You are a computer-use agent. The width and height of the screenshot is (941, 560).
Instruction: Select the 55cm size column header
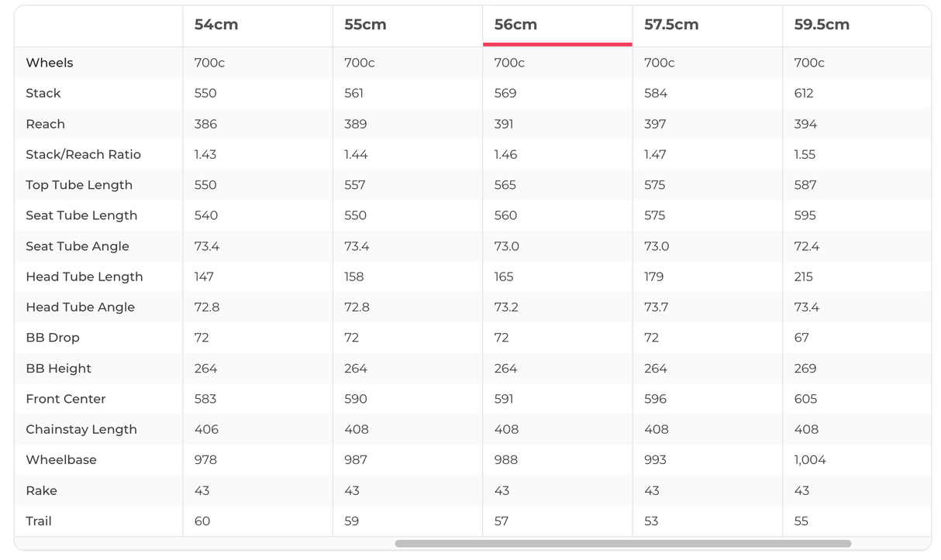[x=365, y=25]
